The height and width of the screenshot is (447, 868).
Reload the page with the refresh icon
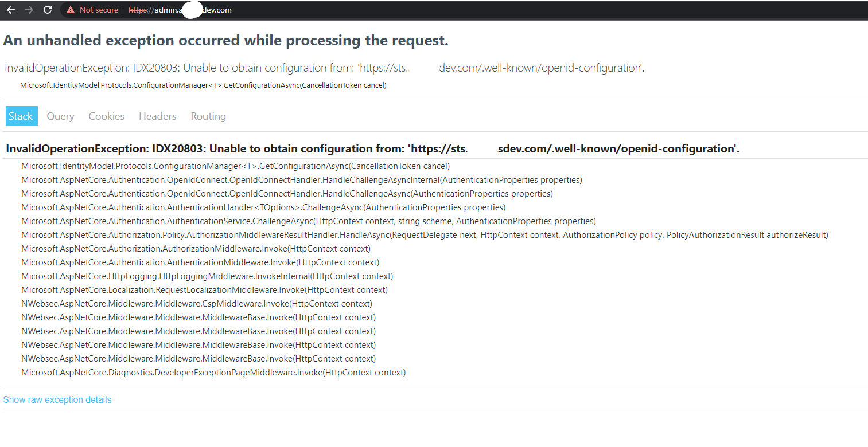tap(47, 10)
